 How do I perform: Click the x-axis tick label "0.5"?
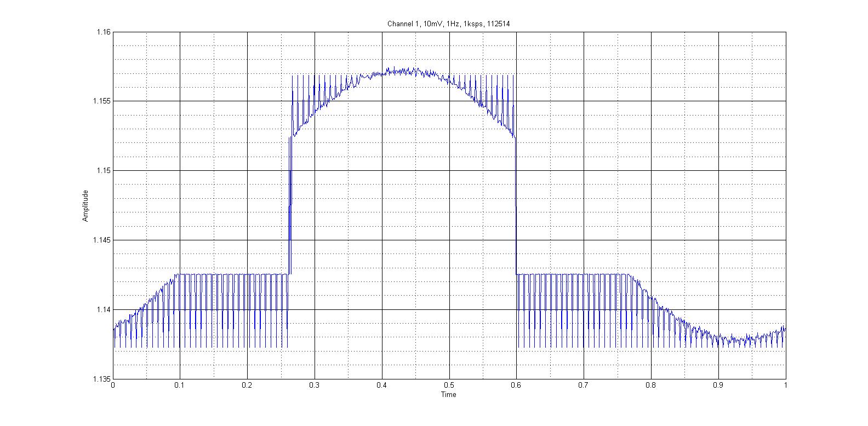pyautogui.click(x=449, y=385)
